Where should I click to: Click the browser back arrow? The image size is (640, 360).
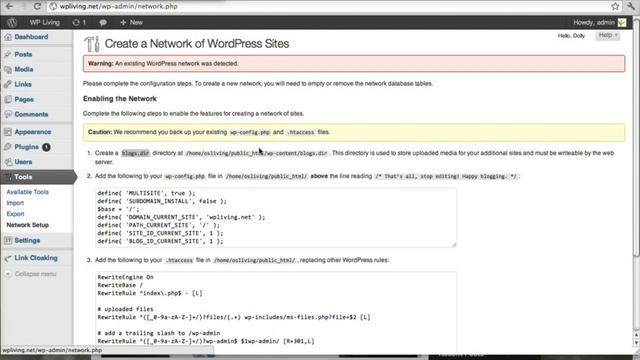coord(9,6)
